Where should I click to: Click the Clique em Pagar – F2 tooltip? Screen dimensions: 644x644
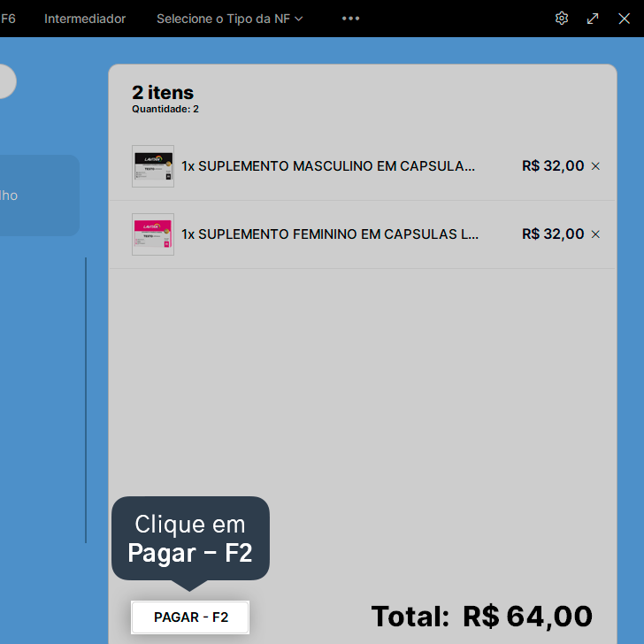(190, 539)
